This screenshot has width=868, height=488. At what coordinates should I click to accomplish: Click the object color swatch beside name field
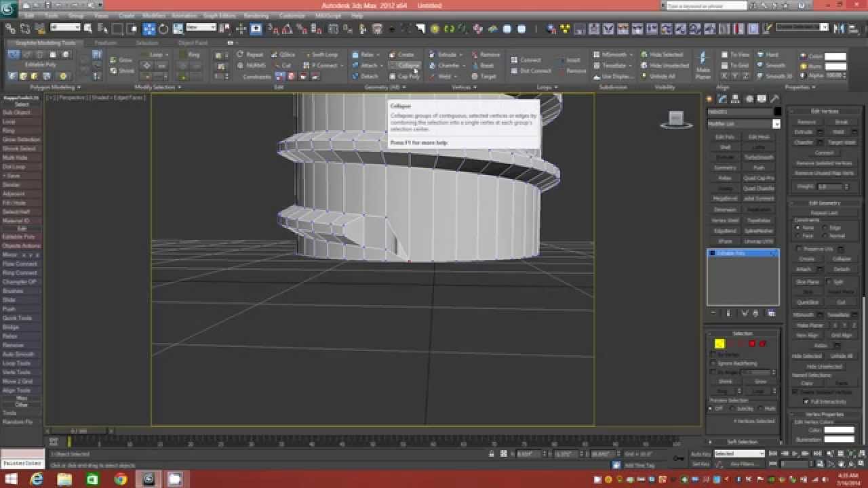point(777,112)
